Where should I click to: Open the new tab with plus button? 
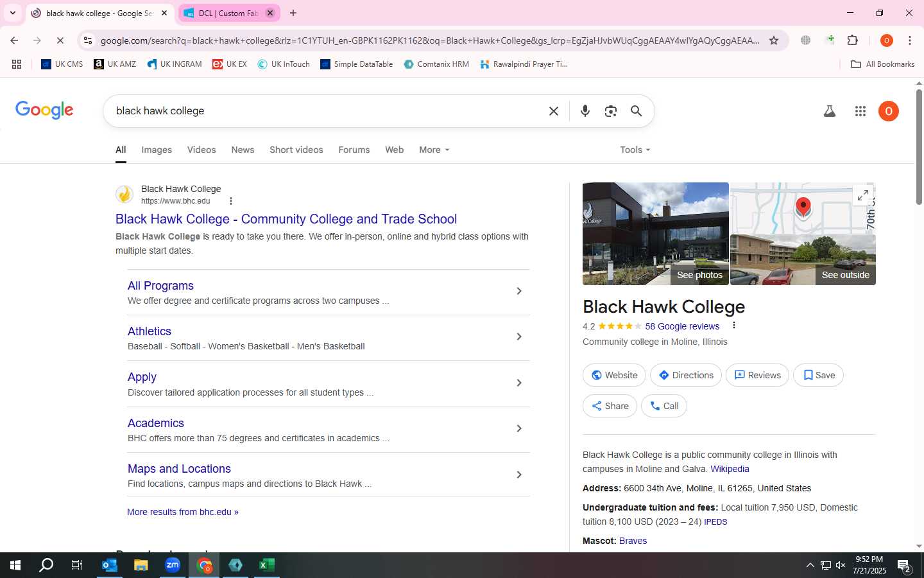tap(293, 13)
